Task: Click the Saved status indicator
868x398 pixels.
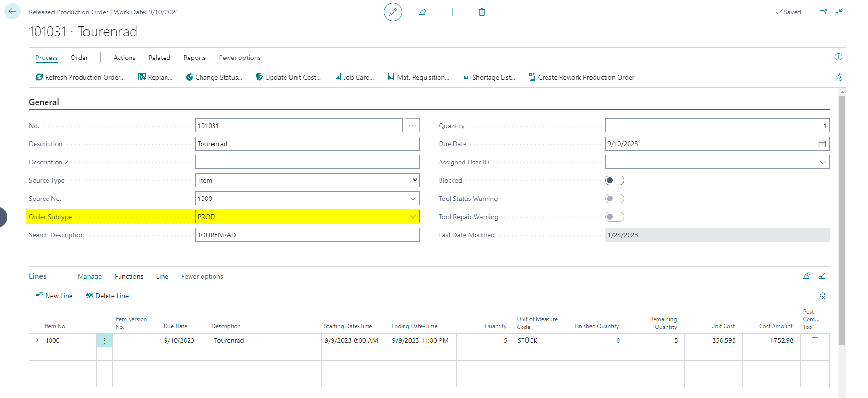Action: pos(788,12)
